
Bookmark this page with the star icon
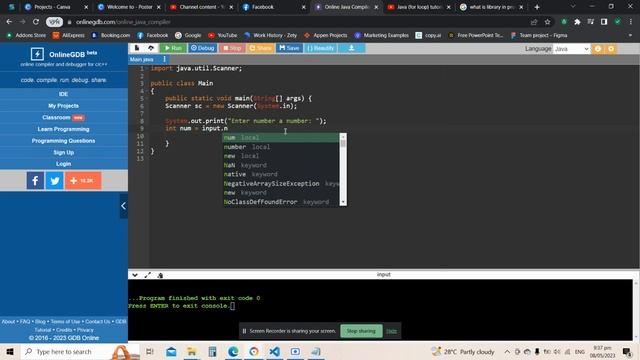point(547,22)
